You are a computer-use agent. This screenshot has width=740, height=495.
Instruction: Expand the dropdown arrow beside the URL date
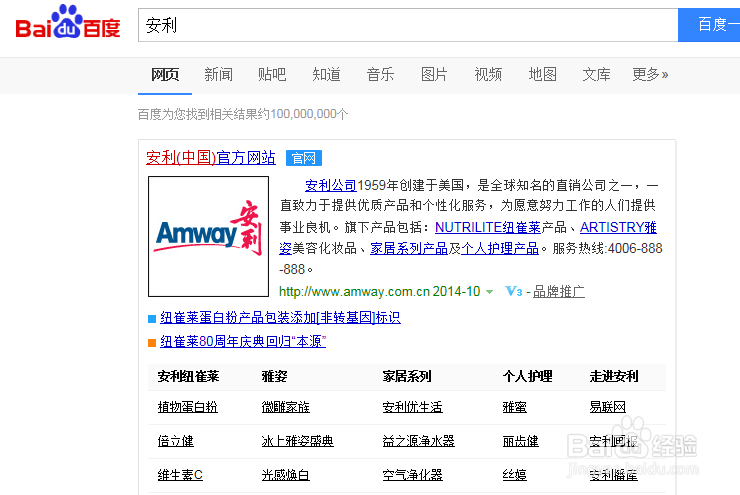[489, 292]
